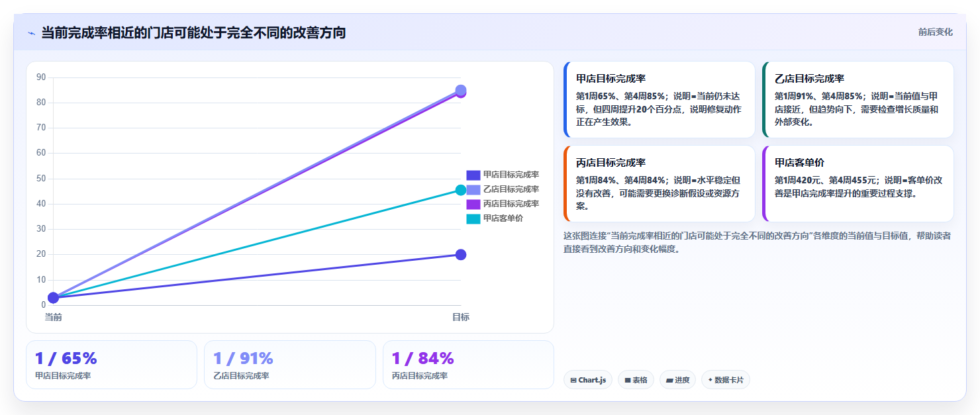Click the 1 / 65% stat value
The height and width of the screenshot is (415, 980).
pos(66,358)
